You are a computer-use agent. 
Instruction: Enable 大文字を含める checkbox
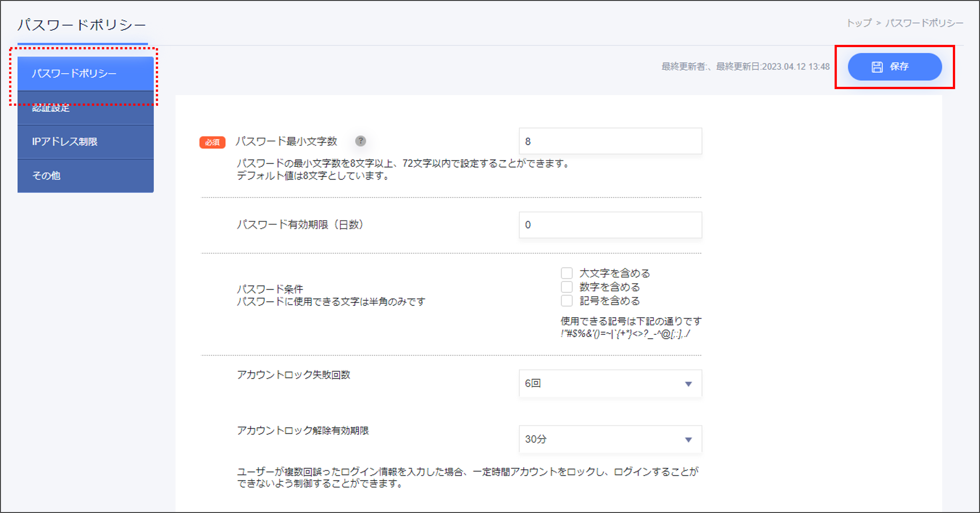[x=566, y=273]
